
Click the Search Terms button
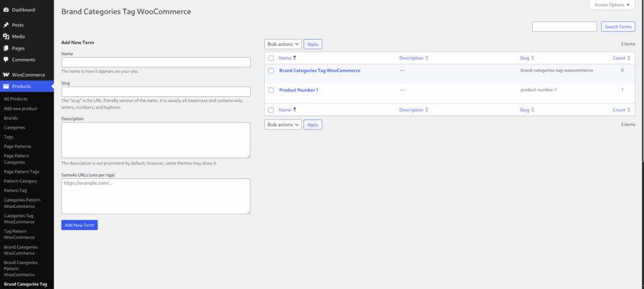[618, 26]
